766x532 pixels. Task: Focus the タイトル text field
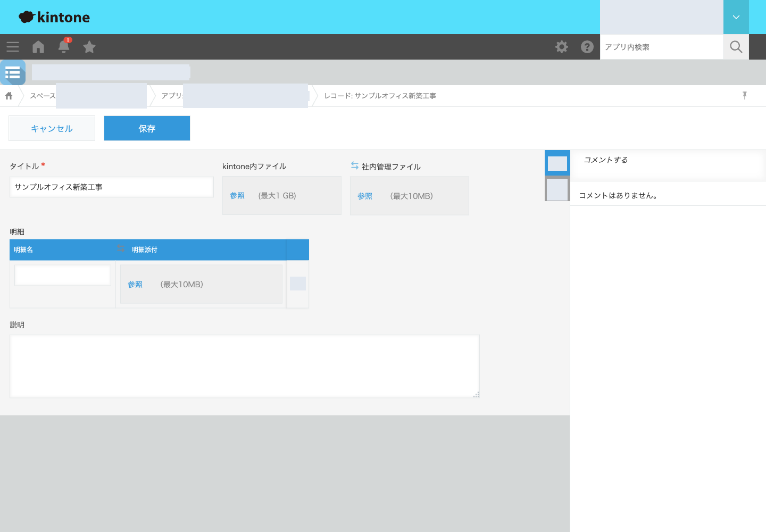click(112, 187)
